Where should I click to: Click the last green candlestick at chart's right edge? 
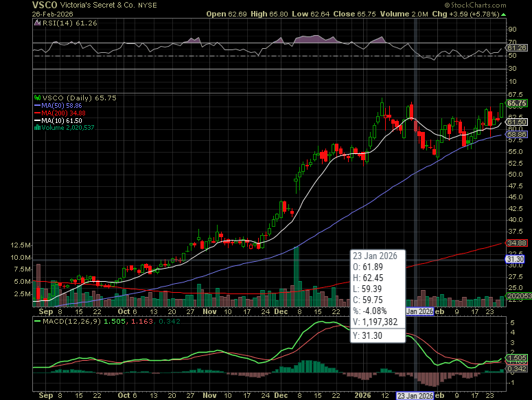[502, 111]
